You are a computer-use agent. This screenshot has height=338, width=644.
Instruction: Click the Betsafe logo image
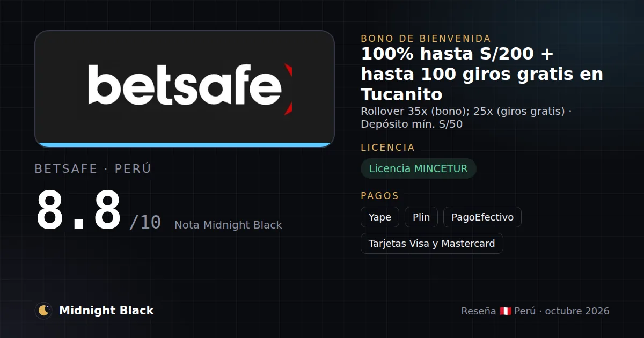[185, 89]
